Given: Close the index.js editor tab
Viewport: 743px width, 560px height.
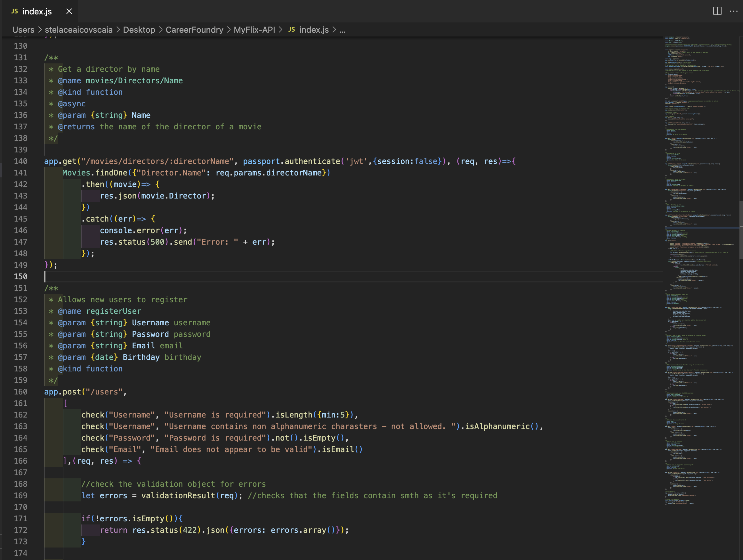Looking at the screenshot, I should coord(69,12).
